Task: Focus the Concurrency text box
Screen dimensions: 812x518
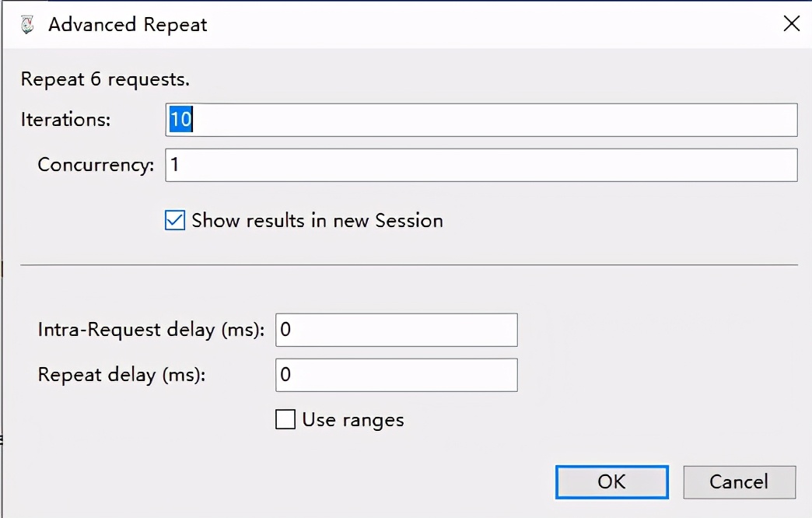Action: 482,165
